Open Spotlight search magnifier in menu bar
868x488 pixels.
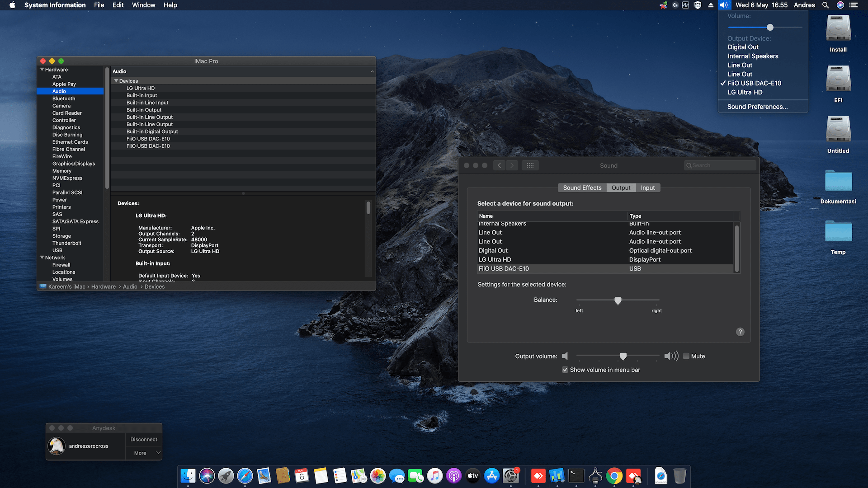[x=826, y=5]
